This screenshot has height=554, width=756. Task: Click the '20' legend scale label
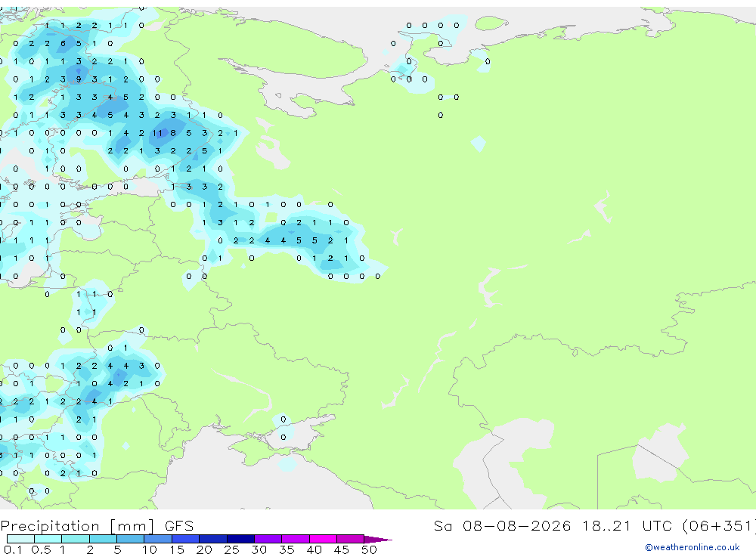tap(204, 549)
